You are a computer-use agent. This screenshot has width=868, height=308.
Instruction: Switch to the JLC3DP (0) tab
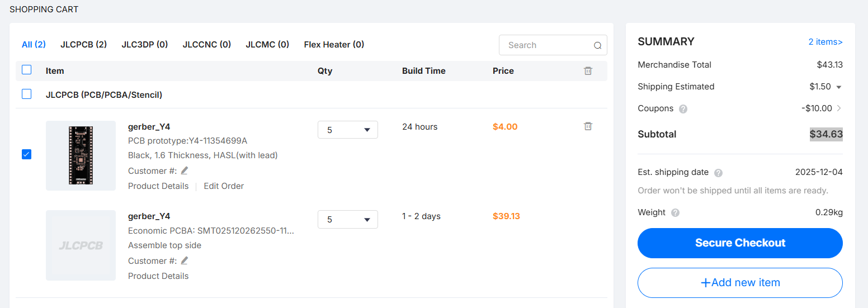144,44
